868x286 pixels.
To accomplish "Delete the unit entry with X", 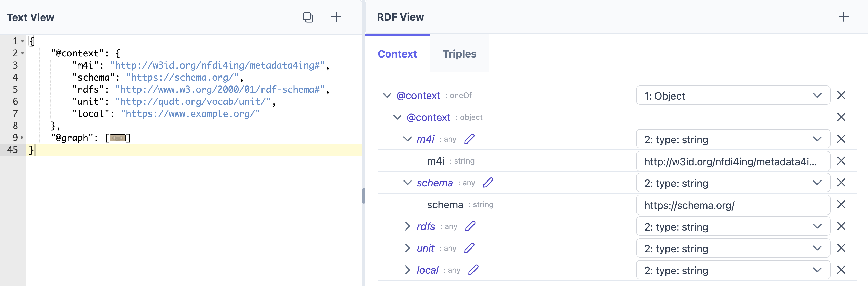I will pos(841,248).
